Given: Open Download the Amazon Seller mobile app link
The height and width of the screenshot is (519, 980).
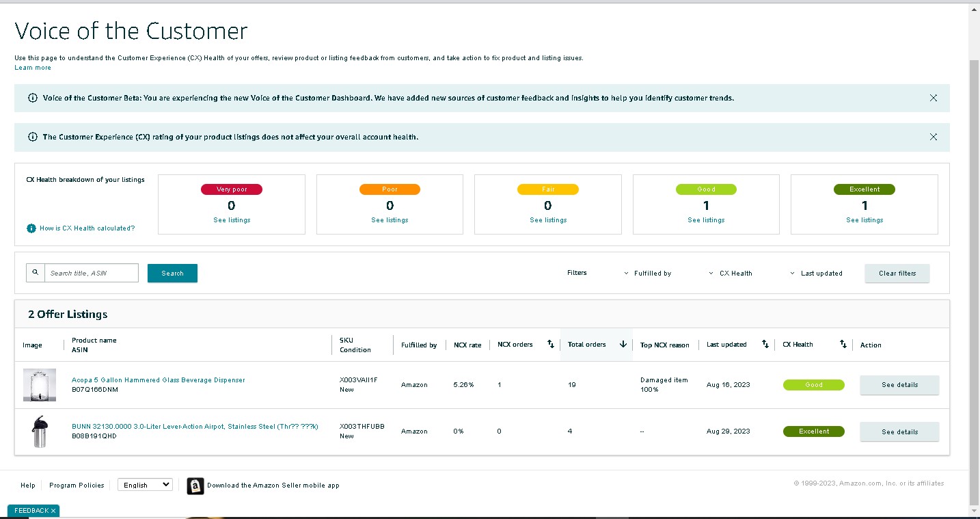Looking at the screenshot, I should pos(273,485).
